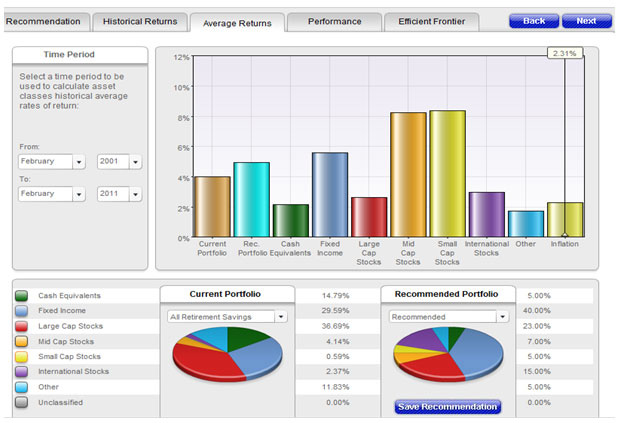Open the From month dropdown
This screenshot has height=423, width=621.
click(52, 162)
